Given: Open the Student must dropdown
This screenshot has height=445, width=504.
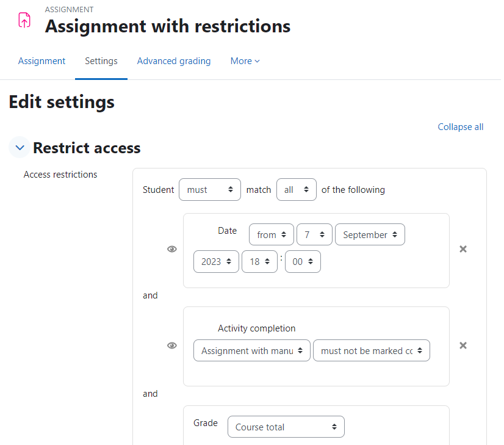Looking at the screenshot, I should click(x=210, y=190).
